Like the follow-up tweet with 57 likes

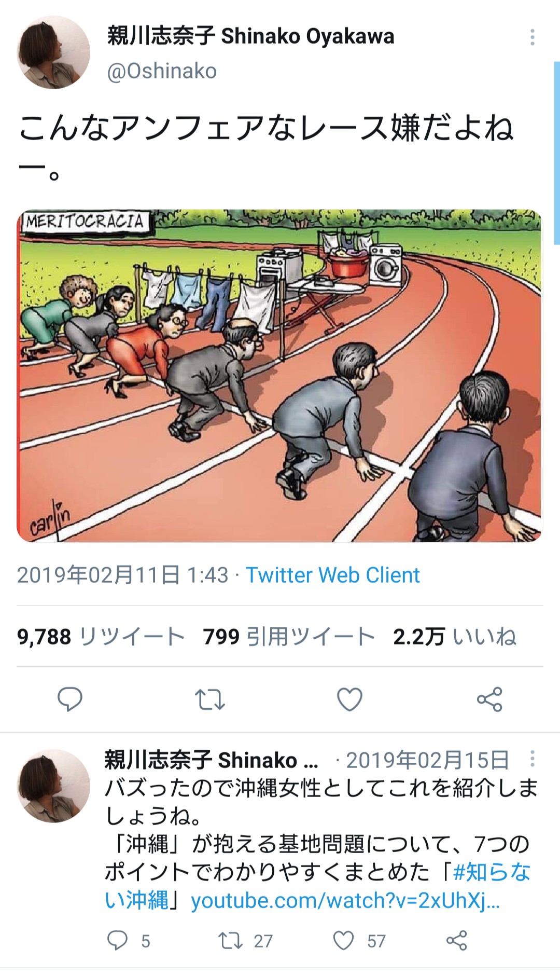tap(344, 940)
